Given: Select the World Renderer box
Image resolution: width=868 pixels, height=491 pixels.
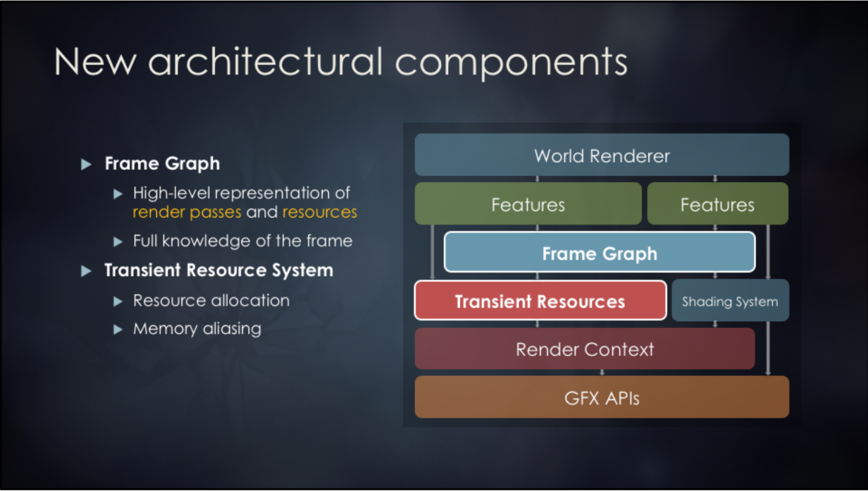Looking at the screenshot, I should (601, 155).
